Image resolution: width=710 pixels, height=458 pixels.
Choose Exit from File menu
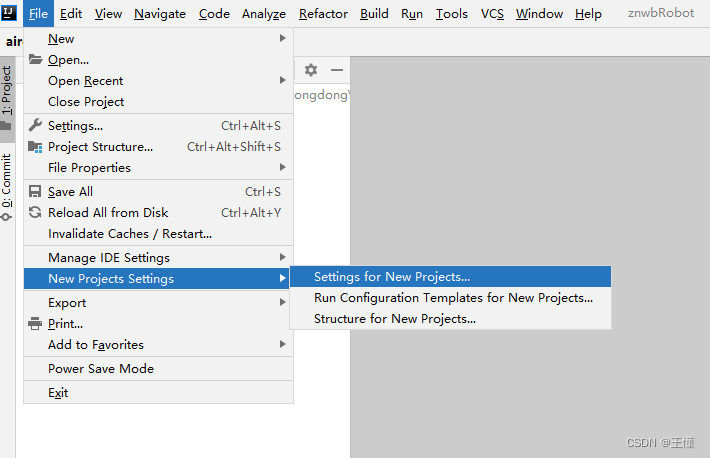(x=158, y=392)
